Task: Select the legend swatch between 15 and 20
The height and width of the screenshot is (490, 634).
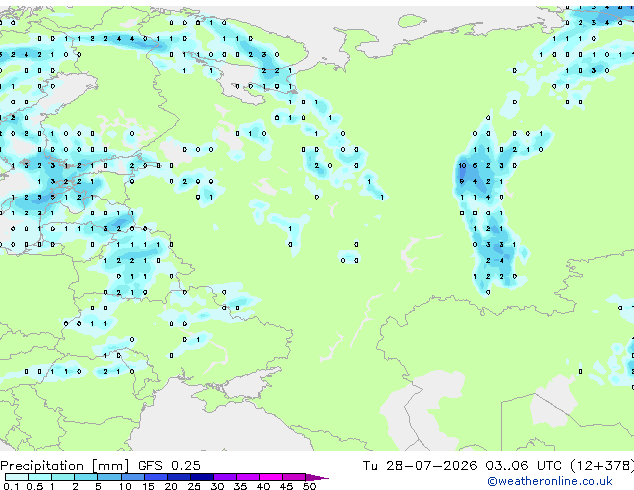Action: coord(155,477)
